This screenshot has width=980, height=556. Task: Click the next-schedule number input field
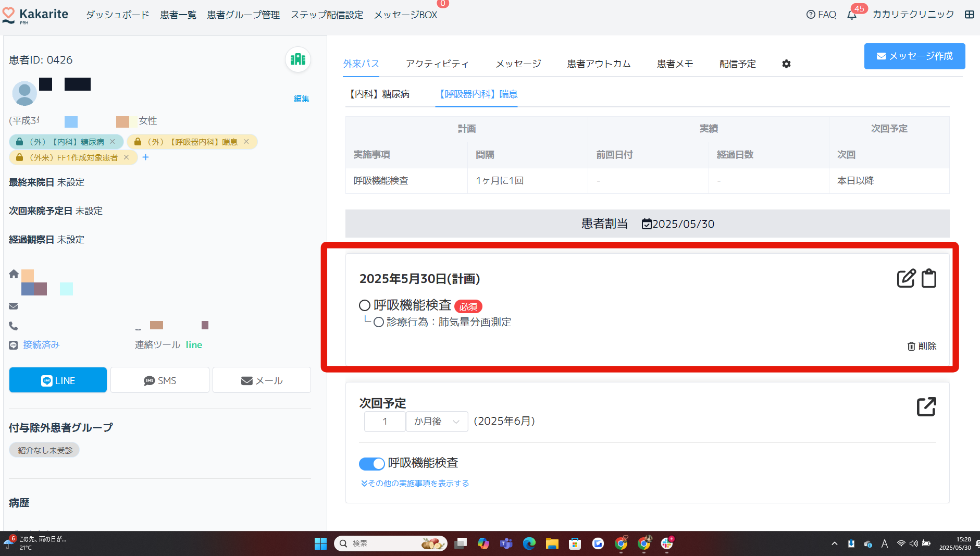[x=384, y=421]
